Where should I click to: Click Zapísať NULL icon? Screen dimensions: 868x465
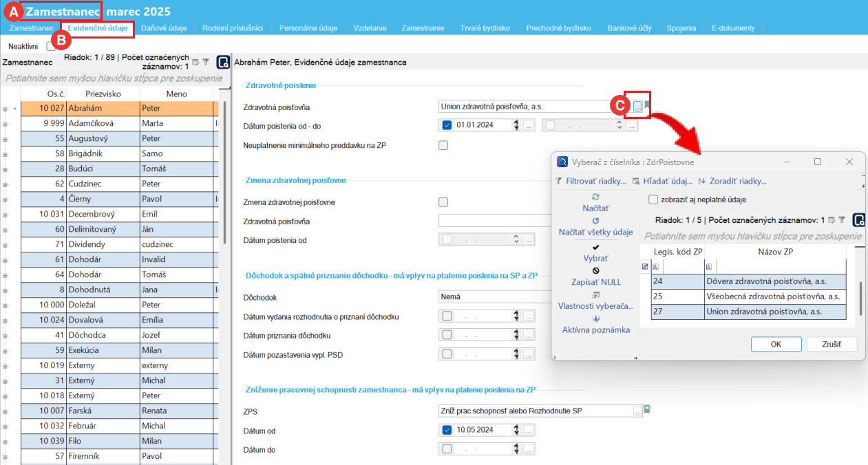[595, 270]
